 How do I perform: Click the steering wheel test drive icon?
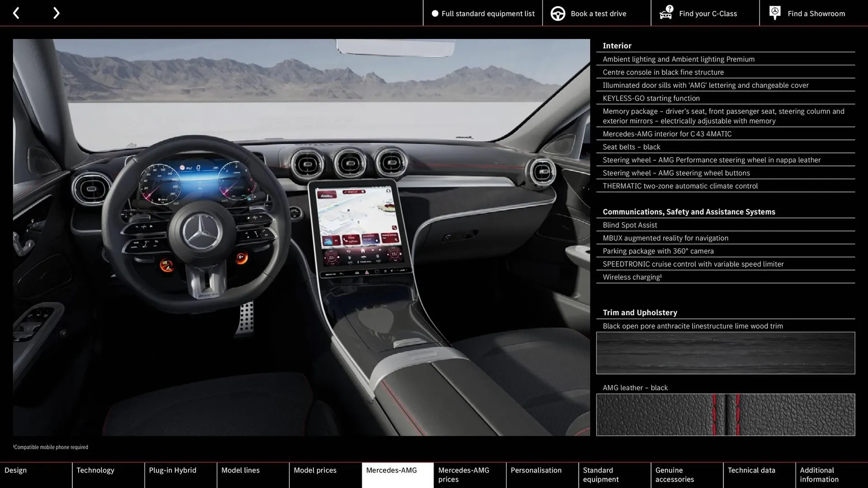[x=557, y=13]
